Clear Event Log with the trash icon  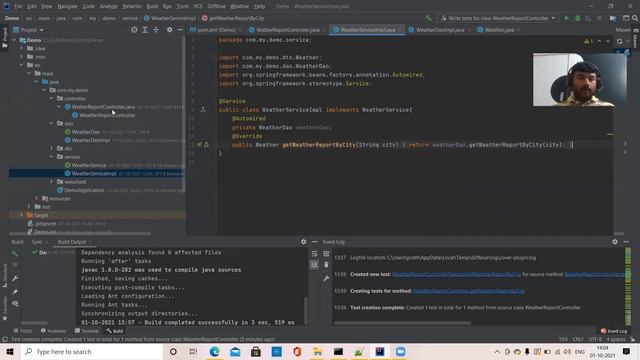[326, 265]
